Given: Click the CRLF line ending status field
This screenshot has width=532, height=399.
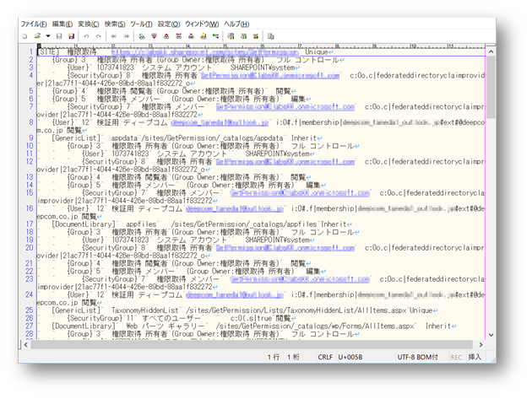Looking at the screenshot, I should 324,357.
